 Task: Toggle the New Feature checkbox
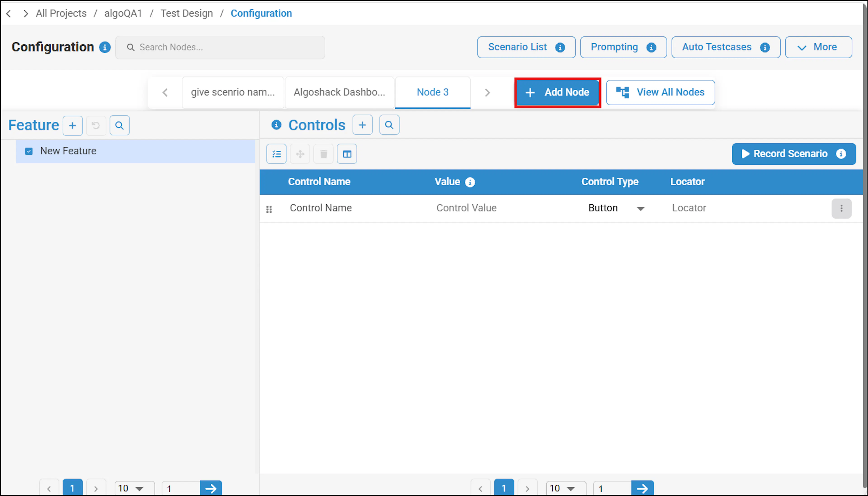pos(29,151)
